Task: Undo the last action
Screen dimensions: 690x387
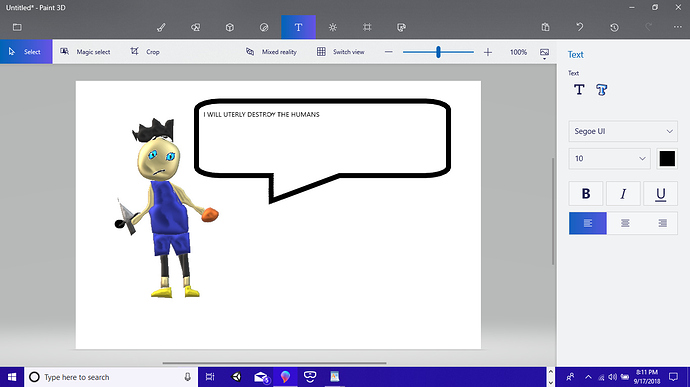Action: pos(580,27)
